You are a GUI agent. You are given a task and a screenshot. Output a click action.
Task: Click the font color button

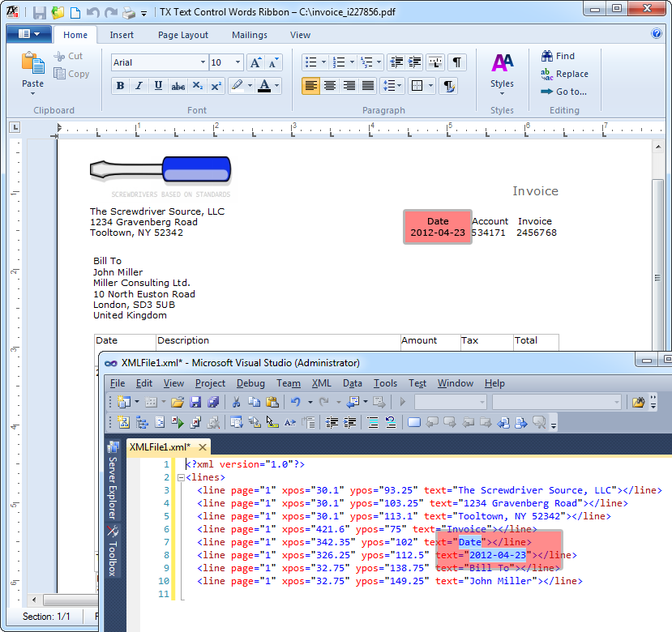[x=264, y=86]
